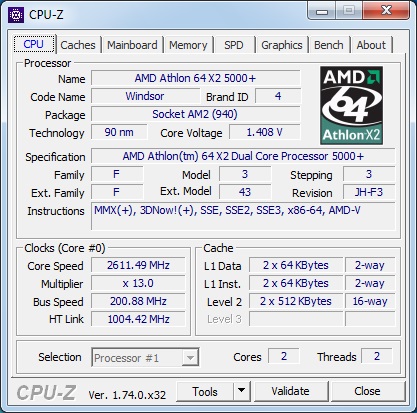Click the Core Speed value field
The width and height of the screenshot is (417, 413).
[138, 265]
